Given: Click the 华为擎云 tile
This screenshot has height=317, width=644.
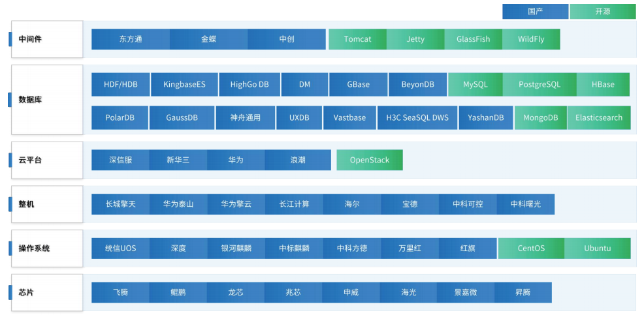Looking at the screenshot, I should click(x=236, y=204).
